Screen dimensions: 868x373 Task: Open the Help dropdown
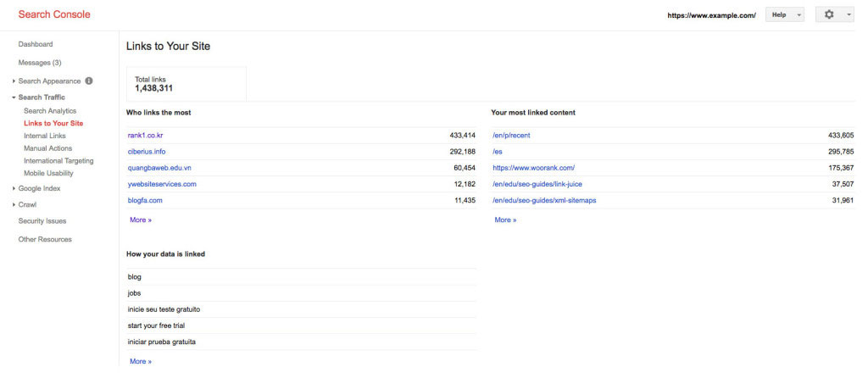point(784,15)
